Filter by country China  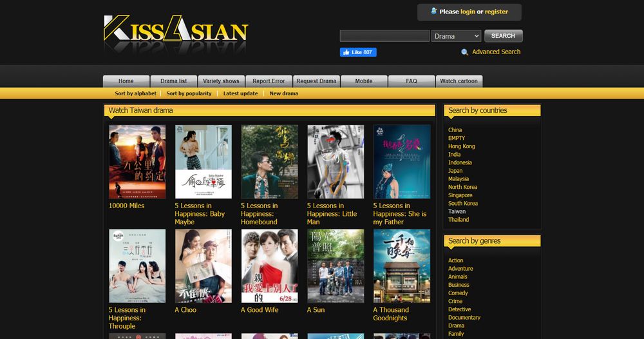455,130
